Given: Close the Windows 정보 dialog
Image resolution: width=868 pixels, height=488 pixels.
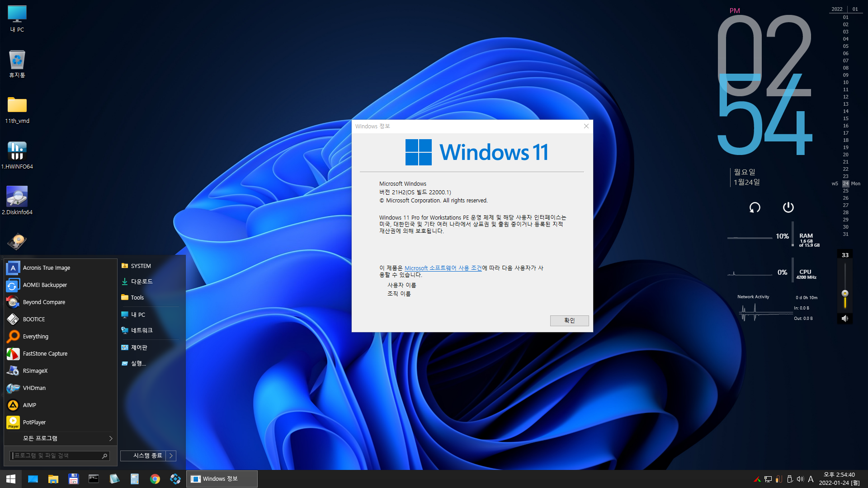Looking at the screenshot, I should point(586,126).
